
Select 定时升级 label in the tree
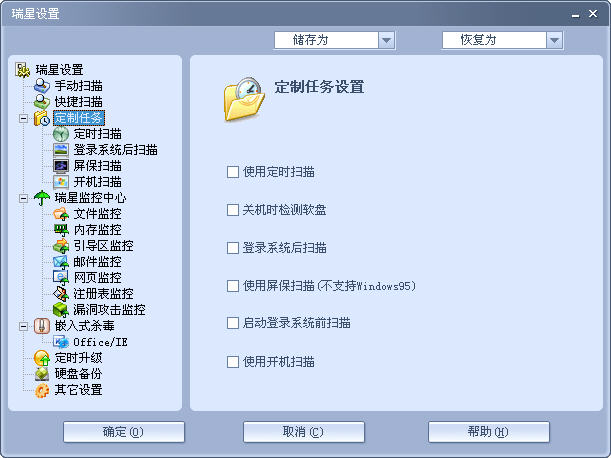point(78,358)
